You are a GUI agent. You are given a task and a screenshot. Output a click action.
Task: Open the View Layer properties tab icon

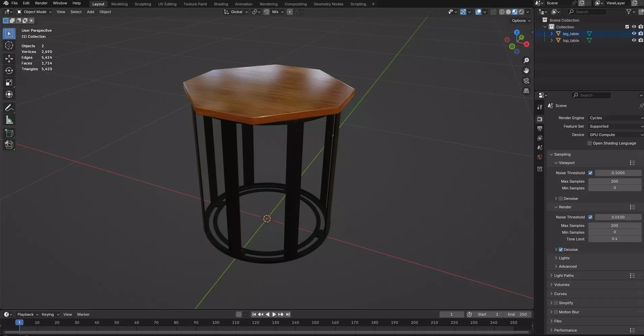point(540,138)
